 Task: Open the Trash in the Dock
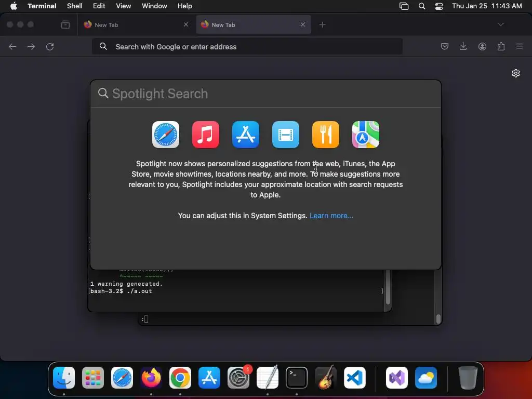tap(468, 378)
